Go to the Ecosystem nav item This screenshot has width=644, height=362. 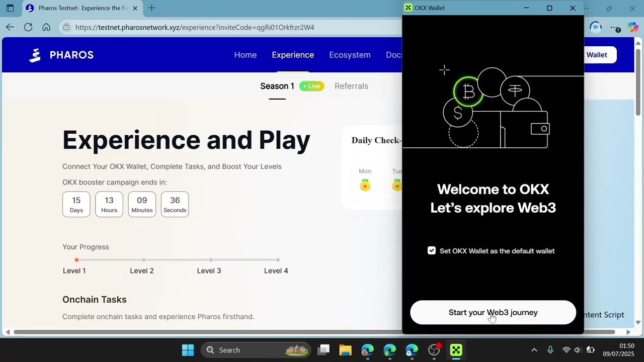click(350, 55)
